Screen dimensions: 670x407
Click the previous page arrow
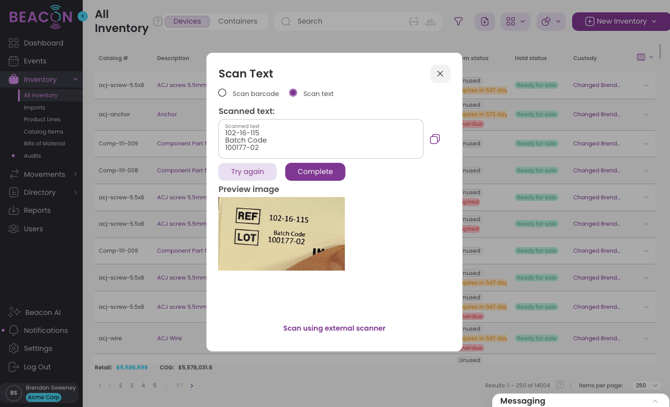[x=100, y=385]
